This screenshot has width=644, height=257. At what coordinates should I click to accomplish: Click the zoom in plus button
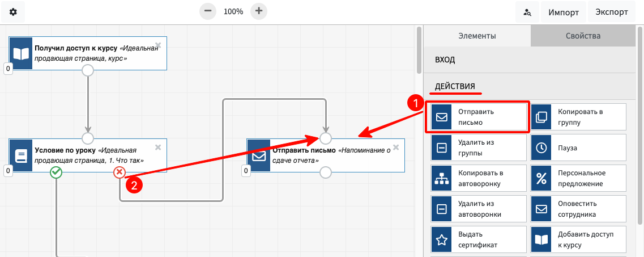click(x=259, y=11)
